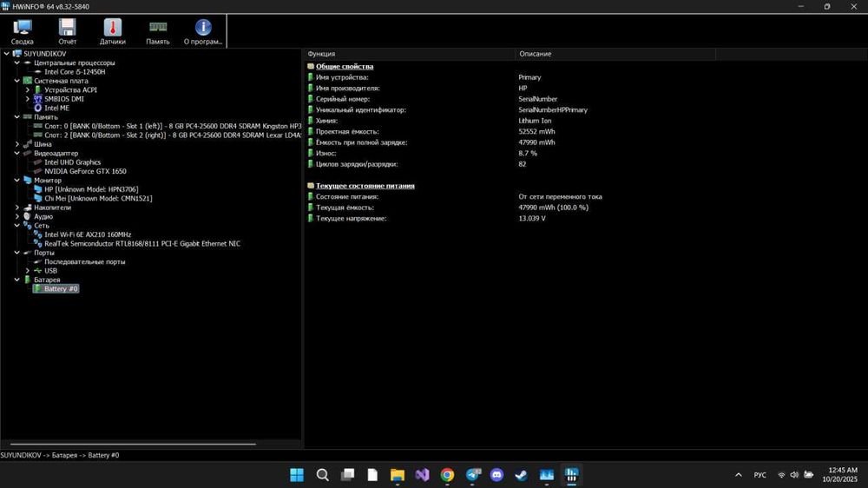This screenshot has height=488, width=868.
Task: Open the Сводка summary toolbar icon
Action: point(23,31)
